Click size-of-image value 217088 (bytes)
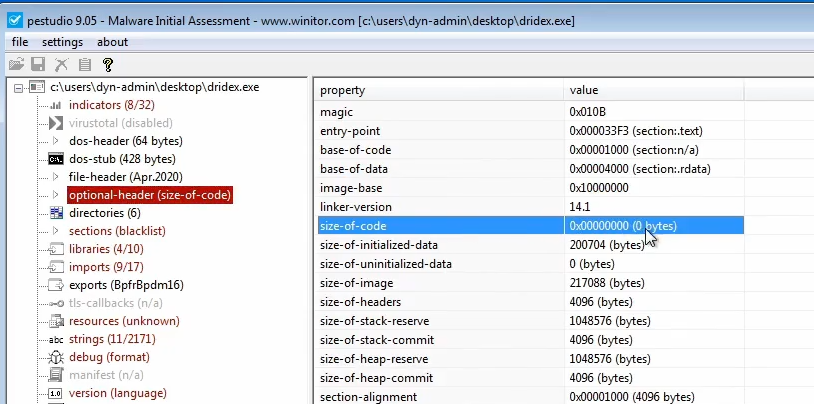Viewport: 814px width, 404px height. tap(607, 283)
